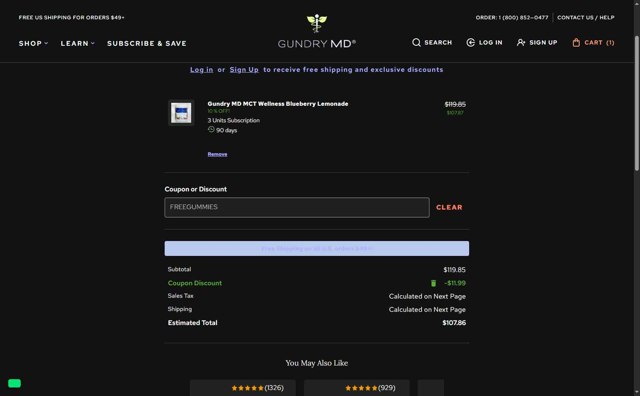Click the Subtotal $119.85 amount
This screenshot has width=640, height=396.
(x=454, y=269)
